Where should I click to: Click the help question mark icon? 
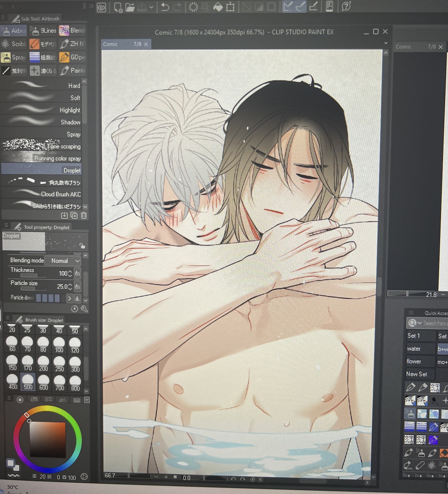coord(346,7)
